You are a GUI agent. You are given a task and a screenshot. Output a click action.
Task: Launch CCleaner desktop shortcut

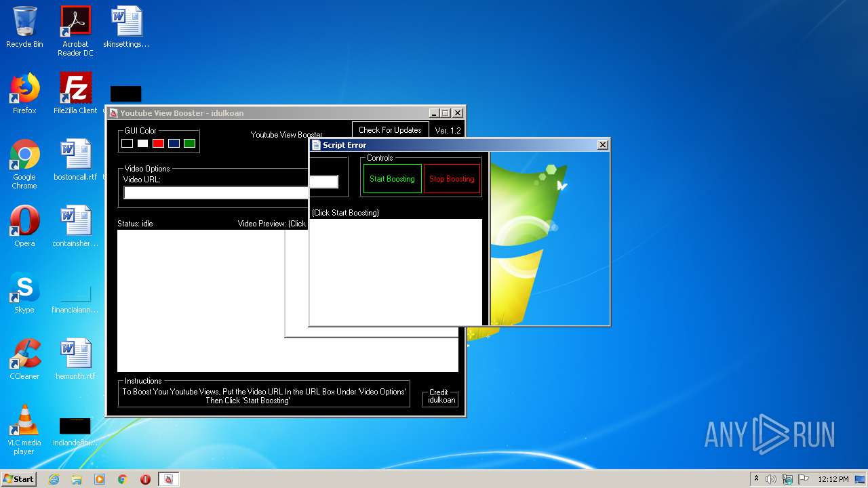pyautogui.click(x=24, y=359)
